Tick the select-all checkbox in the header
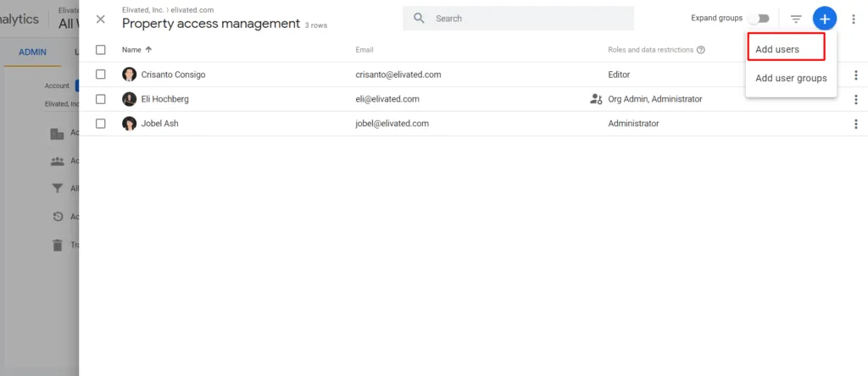Viewport: 868px width, 376px height. click(100, 50)
